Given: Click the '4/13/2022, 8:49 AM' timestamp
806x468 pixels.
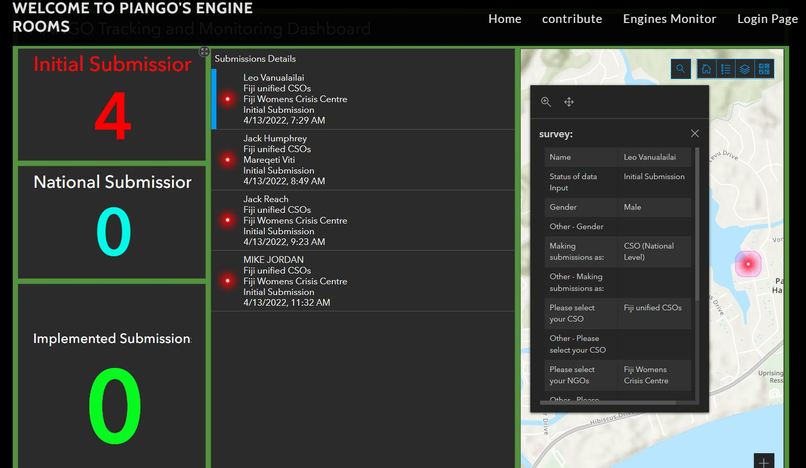Looking at the screenshot, I should click(284, 181).
